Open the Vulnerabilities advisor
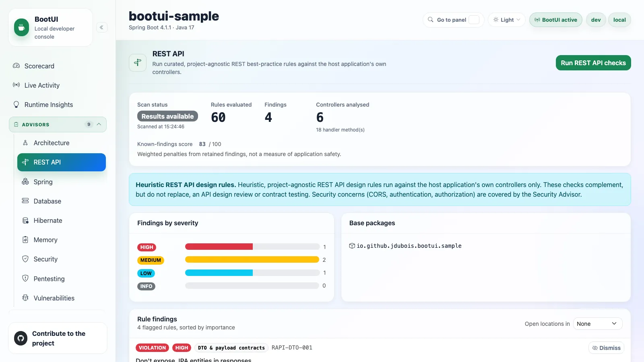 pos(62,298)
